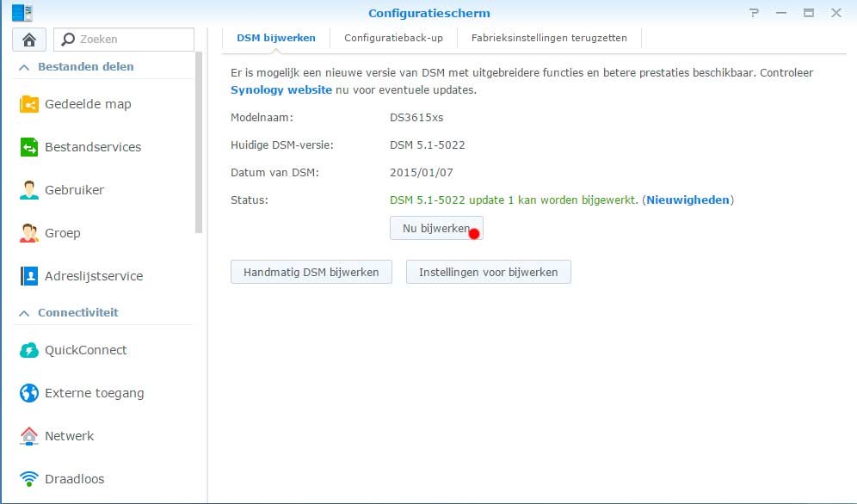857x504 pixels.
Task: Go to the Home button
Action: (x=29, y=40)
